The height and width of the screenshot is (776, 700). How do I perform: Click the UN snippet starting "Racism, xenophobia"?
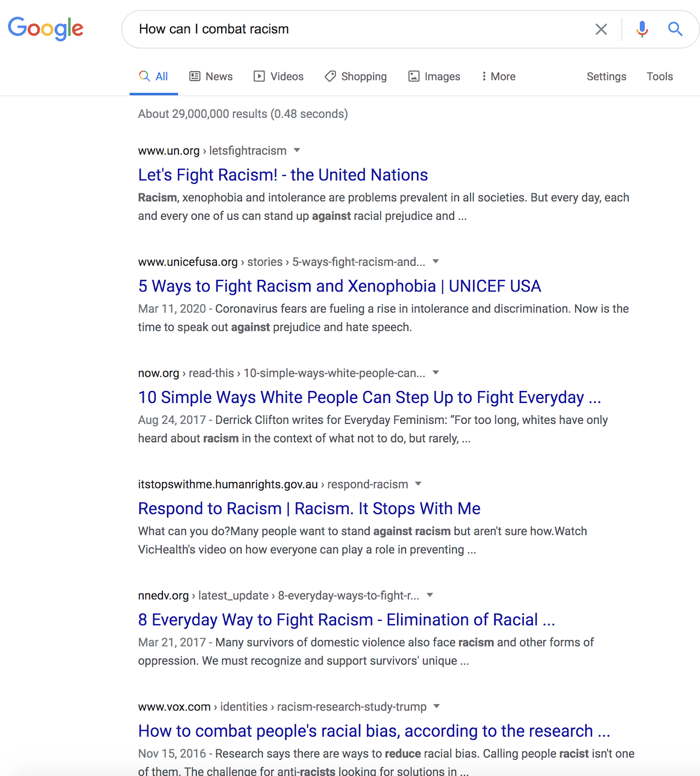[384, 207]
